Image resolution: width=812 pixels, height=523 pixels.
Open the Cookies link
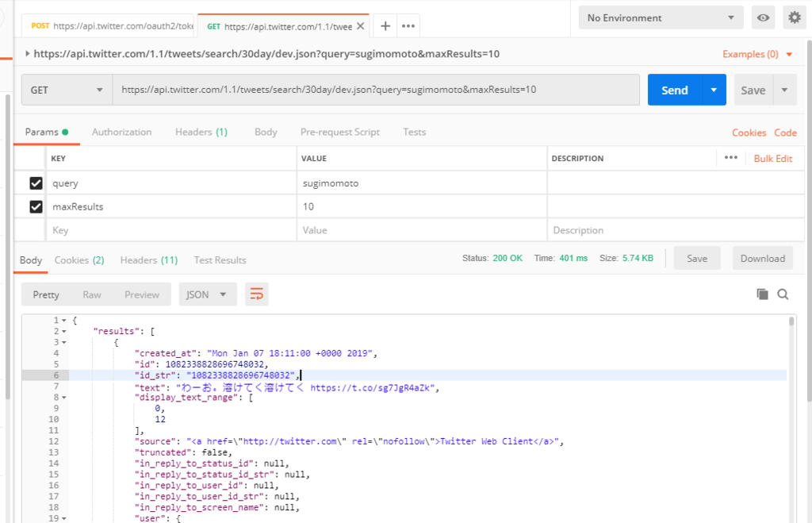tap(749, 133)
